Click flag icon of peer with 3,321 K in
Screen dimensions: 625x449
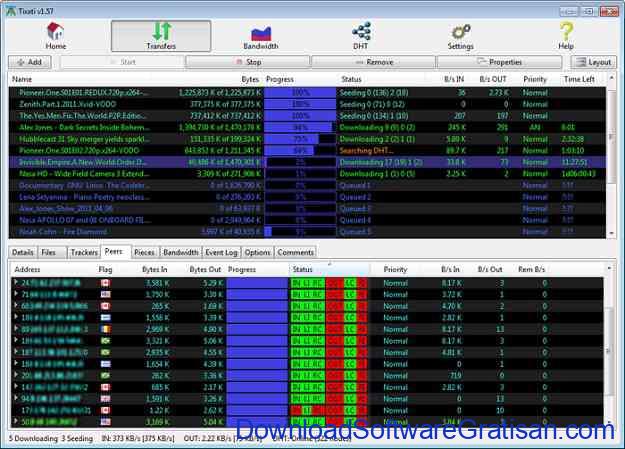coord(106,341)
